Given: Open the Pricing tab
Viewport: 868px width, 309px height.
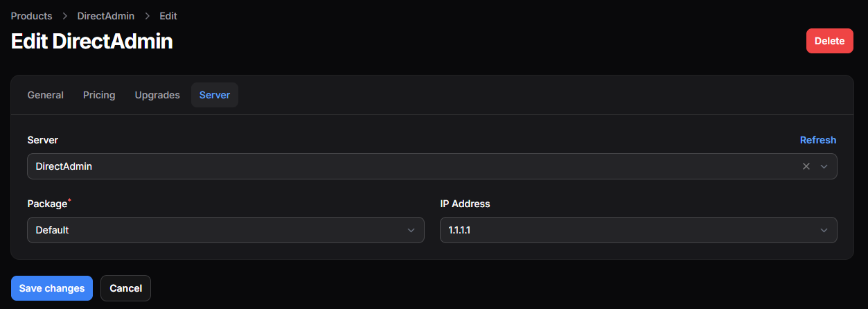Looking at the screenshot, I should pos(99,95).
